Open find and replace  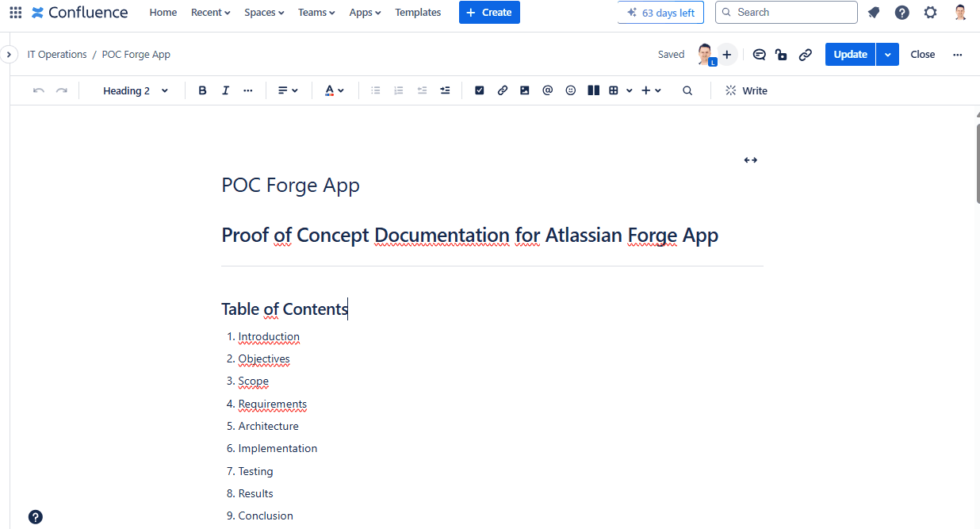pyautogui.click(x=687, y=90)
